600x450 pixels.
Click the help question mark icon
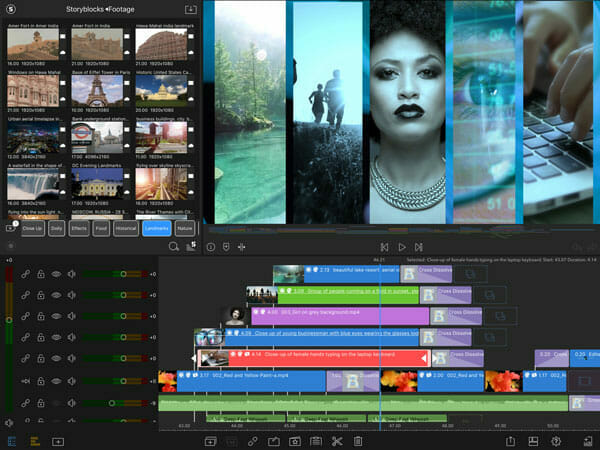click(556, 441)
